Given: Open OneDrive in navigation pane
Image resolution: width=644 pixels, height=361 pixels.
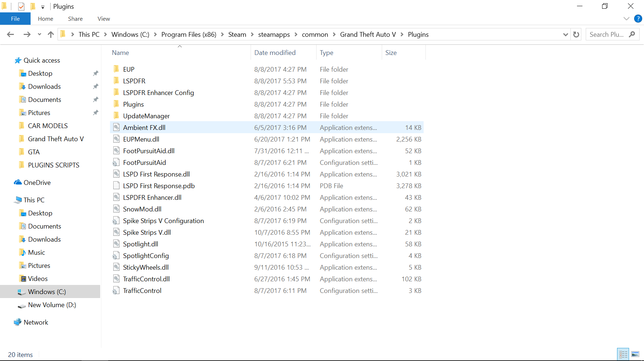Looking at the screenshot, I should 37,183.
